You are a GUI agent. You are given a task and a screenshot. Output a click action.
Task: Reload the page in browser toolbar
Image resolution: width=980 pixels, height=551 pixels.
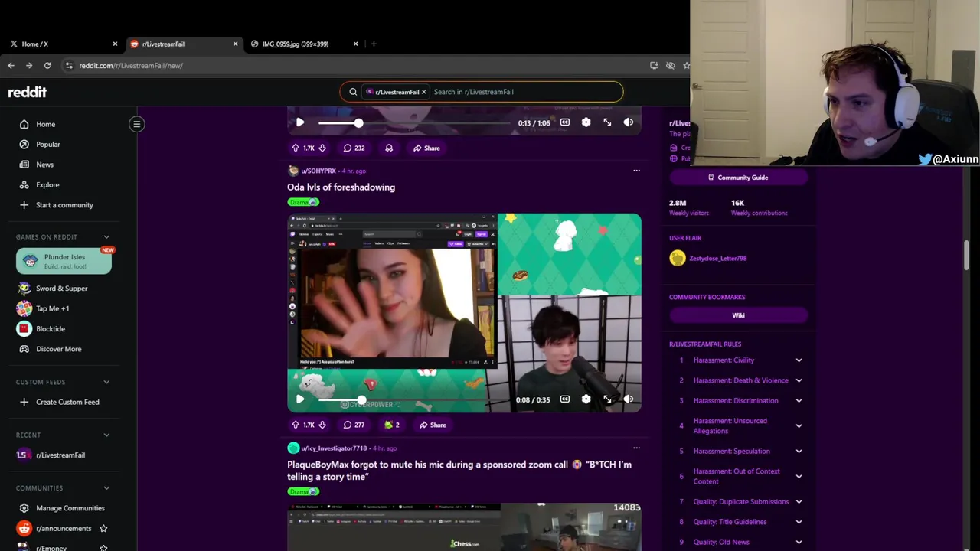47,66
